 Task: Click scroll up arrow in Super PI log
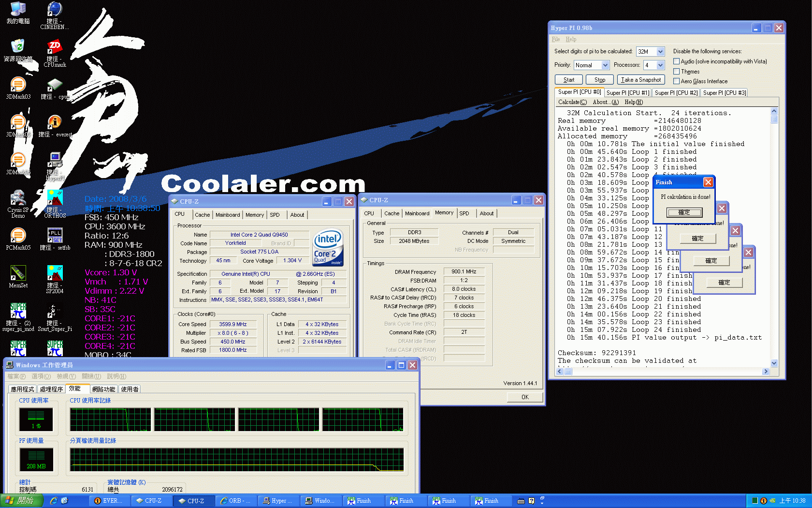pos(774,111)
